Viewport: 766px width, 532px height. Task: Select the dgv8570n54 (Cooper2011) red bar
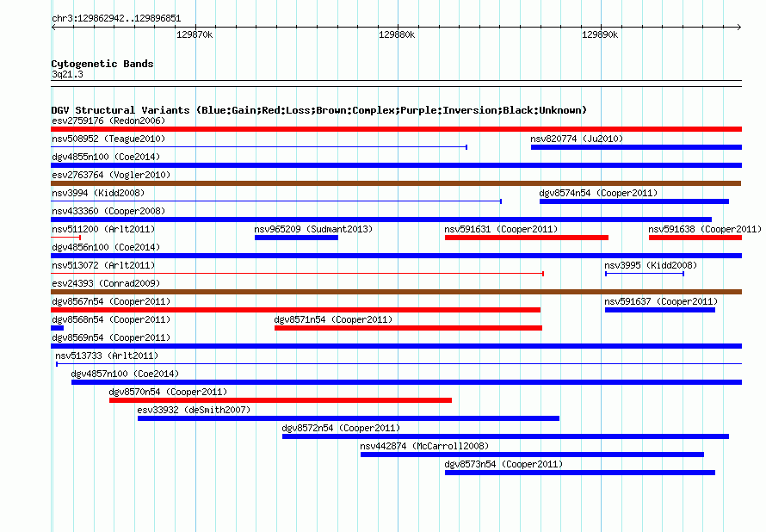coord(281,400)
